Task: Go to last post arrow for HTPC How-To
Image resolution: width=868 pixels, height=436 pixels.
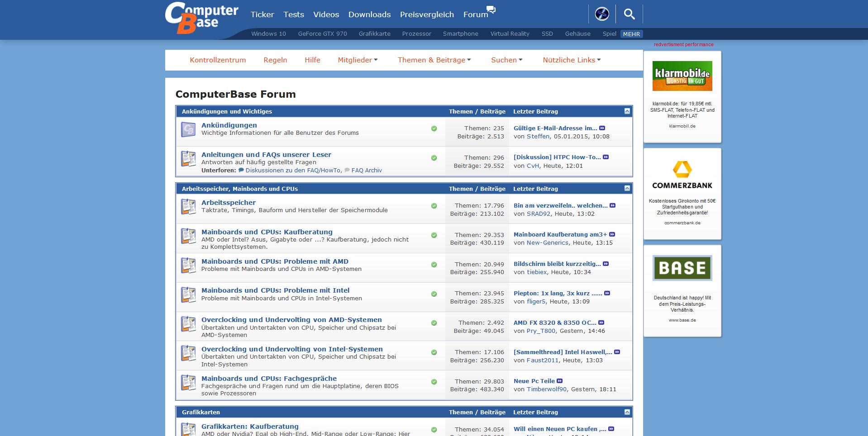Action: tap(606, 157)
